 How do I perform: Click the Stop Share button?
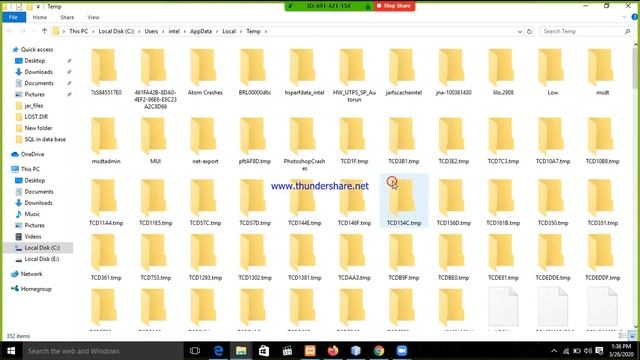click(x=394, y=6)
